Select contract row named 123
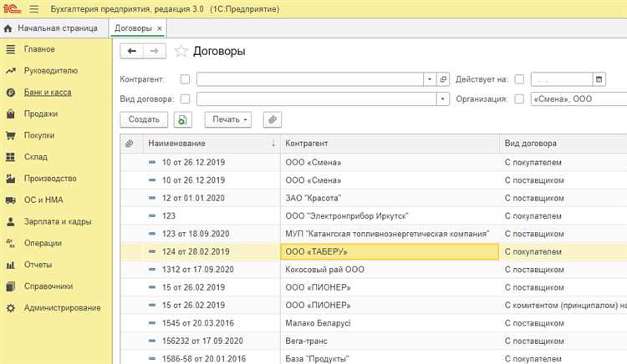The width and height of the screenshot is (627, 364). [168, 216]
